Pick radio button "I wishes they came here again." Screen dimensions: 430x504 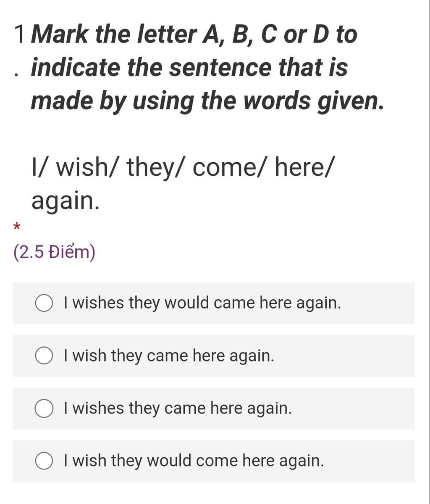click(x=44, y=409)
